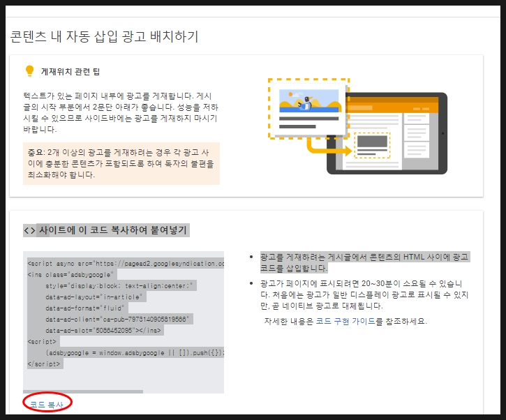The height and width of the screenshot is (420, 506).
Task: Click the code line '<ins class="adsbygoogle"'
Action: (x=70, y=275)
